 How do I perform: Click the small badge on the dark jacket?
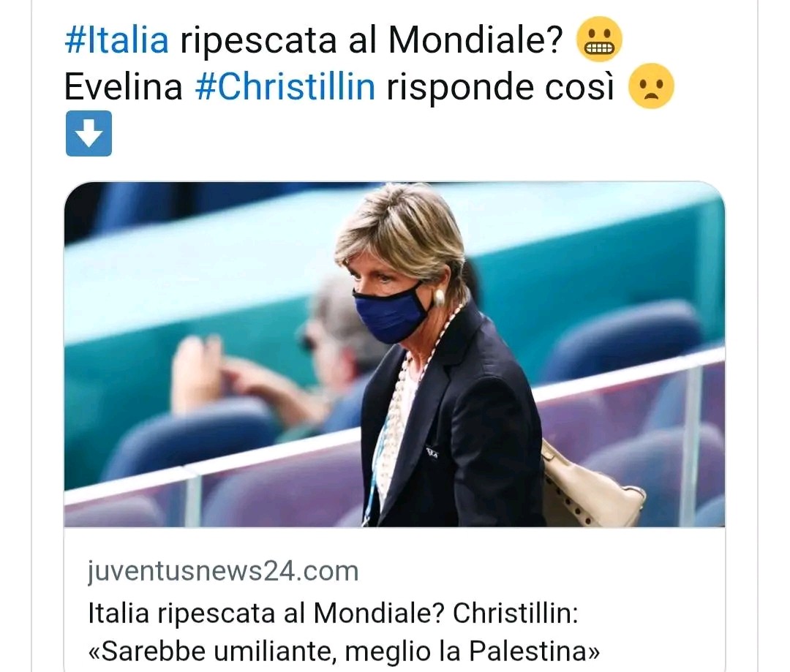point(432,453)
